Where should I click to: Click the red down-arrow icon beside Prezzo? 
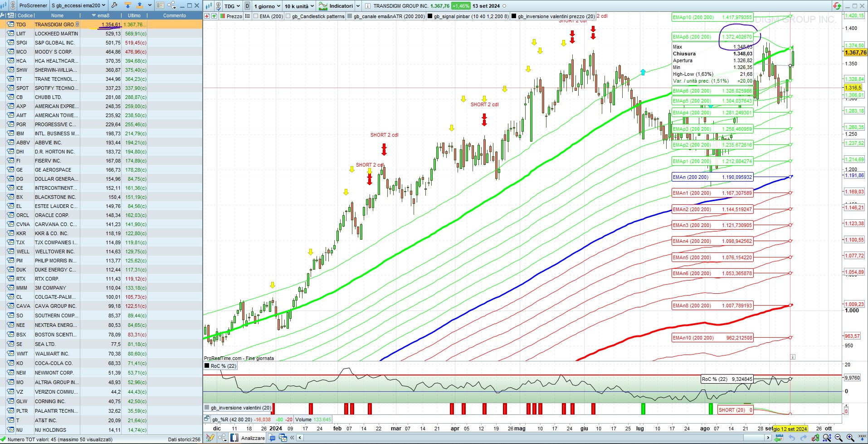pos(207,16)
